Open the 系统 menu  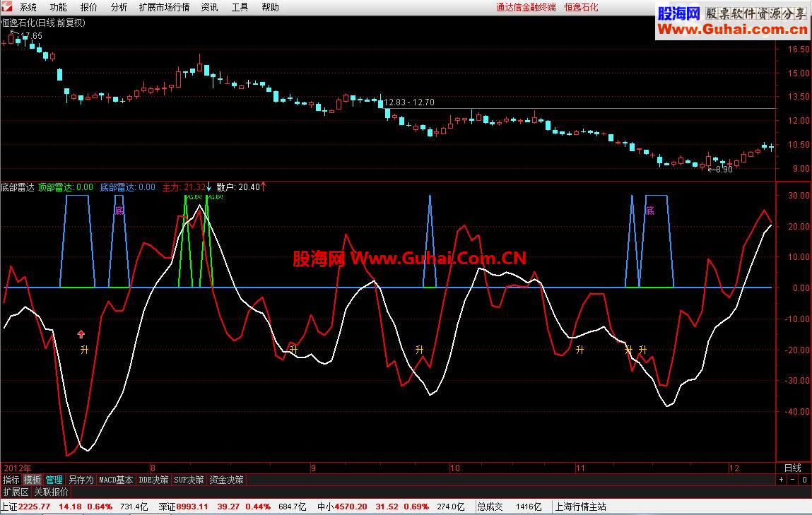[x=28, y=7]
